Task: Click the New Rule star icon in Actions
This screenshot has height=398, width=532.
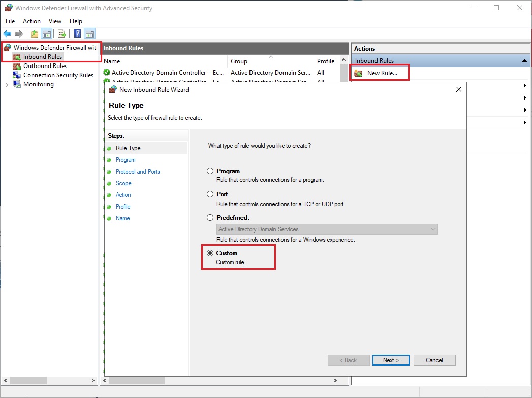Action: pyautogui.click(x=358, y=73)
